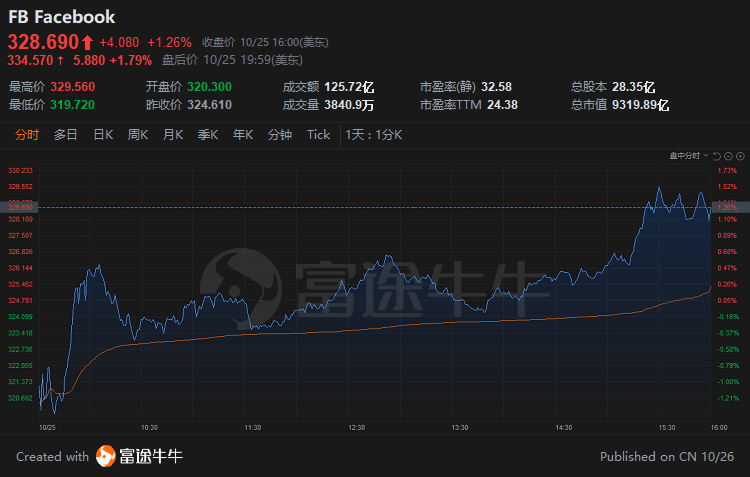The image size is (750, 477).
Task: Click the 1.26% price marker on right axis
Action: coord(727,205)
